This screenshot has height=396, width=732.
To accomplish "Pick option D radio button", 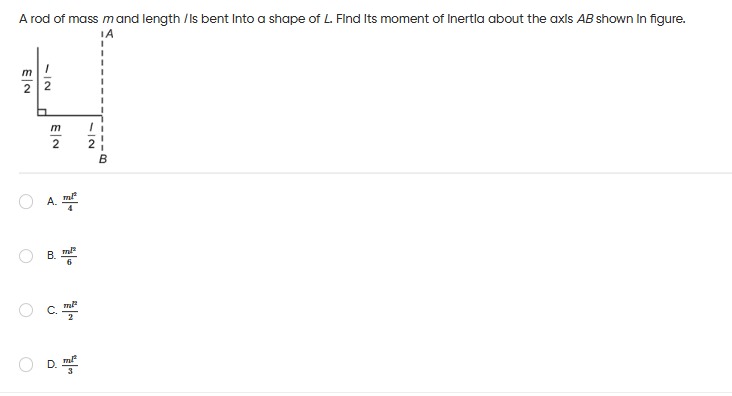I will click(x=26, y=364).
